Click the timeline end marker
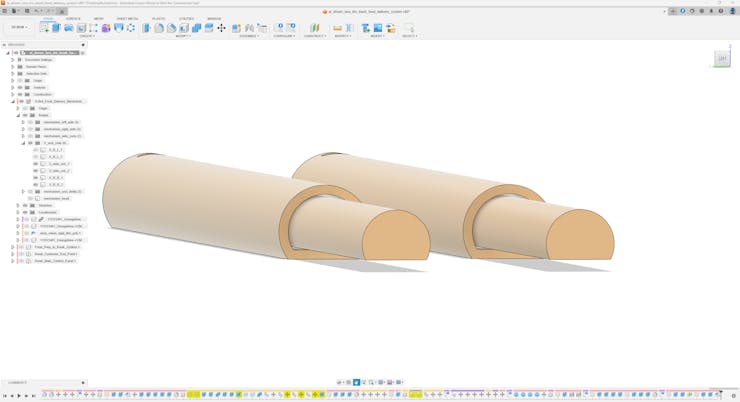The height and width of the screenshot is (402, 740). 721,392
